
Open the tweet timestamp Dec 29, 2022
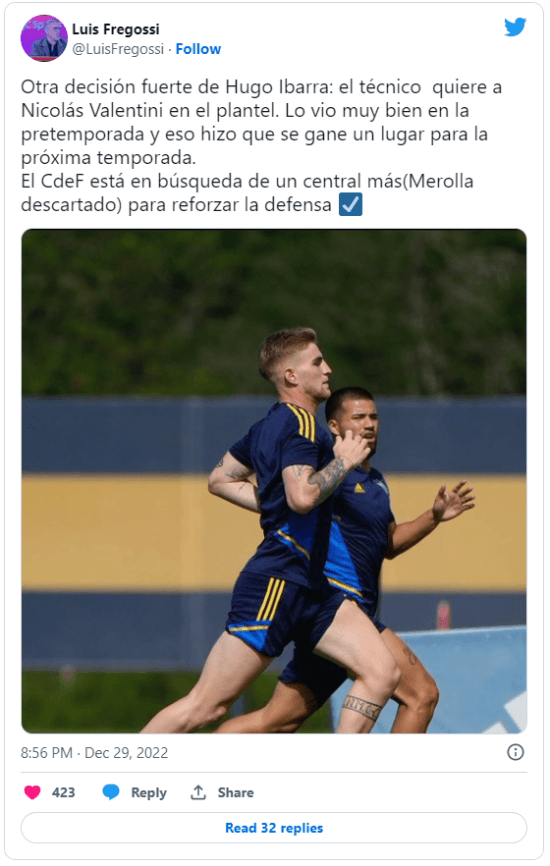click(x=126, y=753)
